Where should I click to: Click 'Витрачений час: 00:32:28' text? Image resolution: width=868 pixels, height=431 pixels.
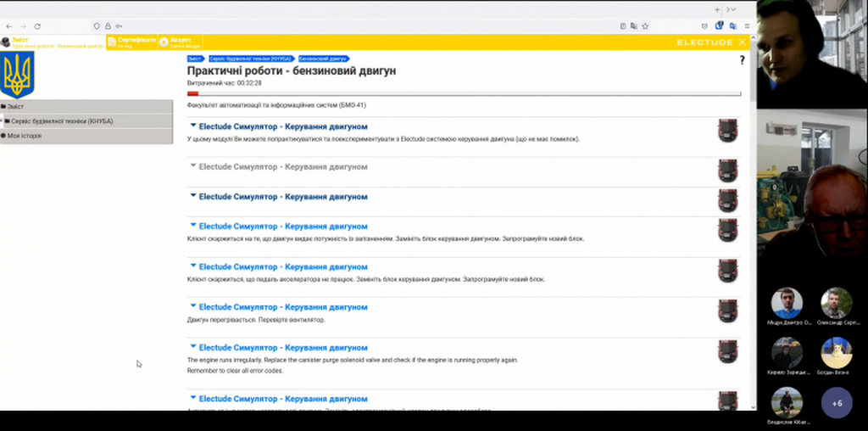(x=224, y=83)
